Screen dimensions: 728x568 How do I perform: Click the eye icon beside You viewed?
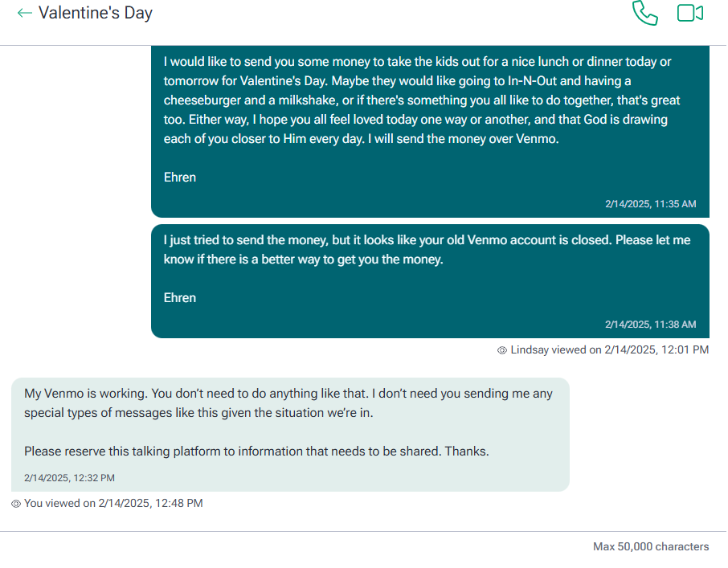[x=16, y=504]
